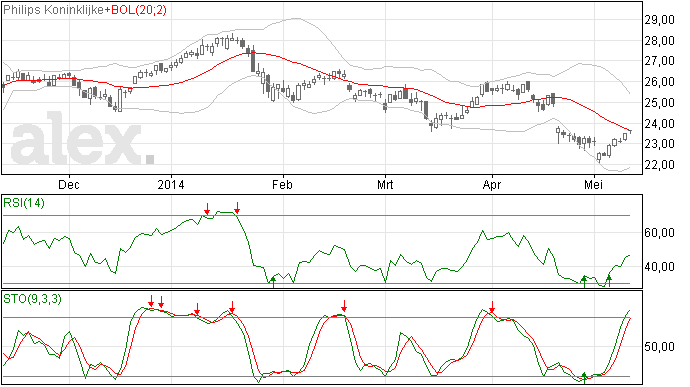
Task: Click the 24,00 price axis label
Action: click(x=659, y=123)
